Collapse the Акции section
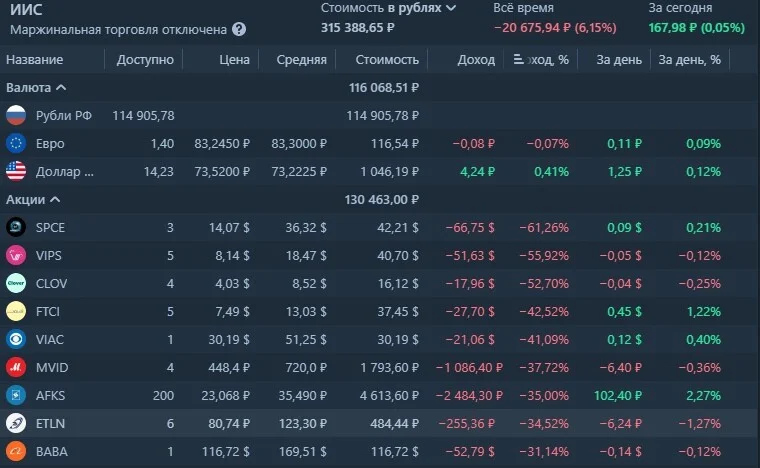This screenshot has width=760, height=468. click(33, 200)
